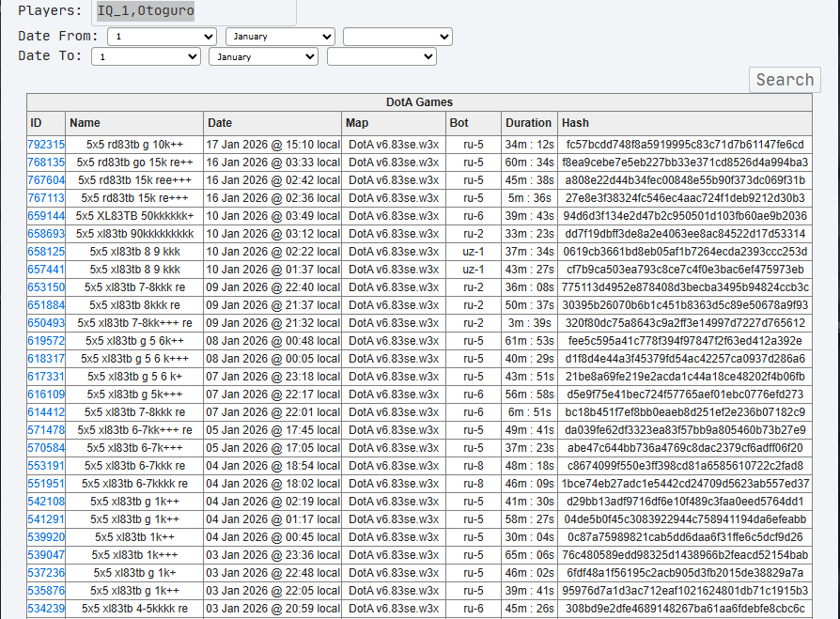Open game ID 792315 link
This screenshot has width=840, height=619.
(x=46, y=145)
